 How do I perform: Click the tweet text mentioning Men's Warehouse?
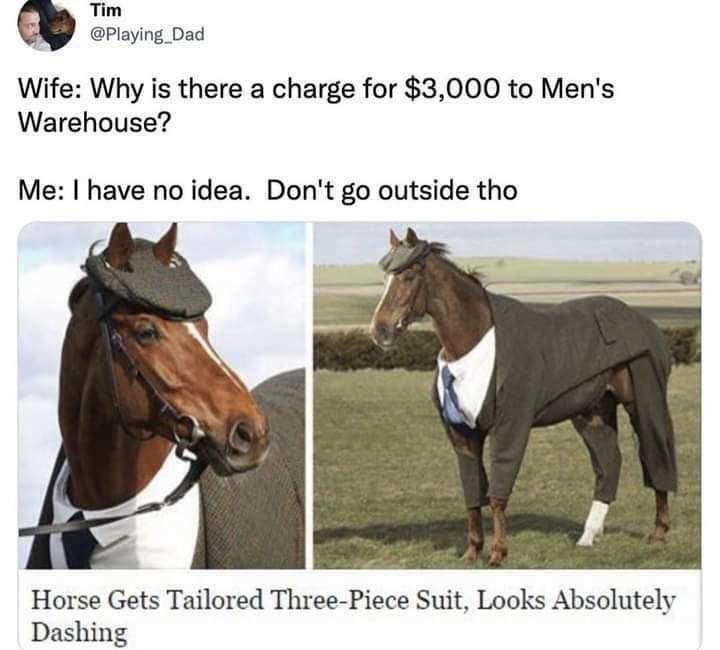coord(316,105)
